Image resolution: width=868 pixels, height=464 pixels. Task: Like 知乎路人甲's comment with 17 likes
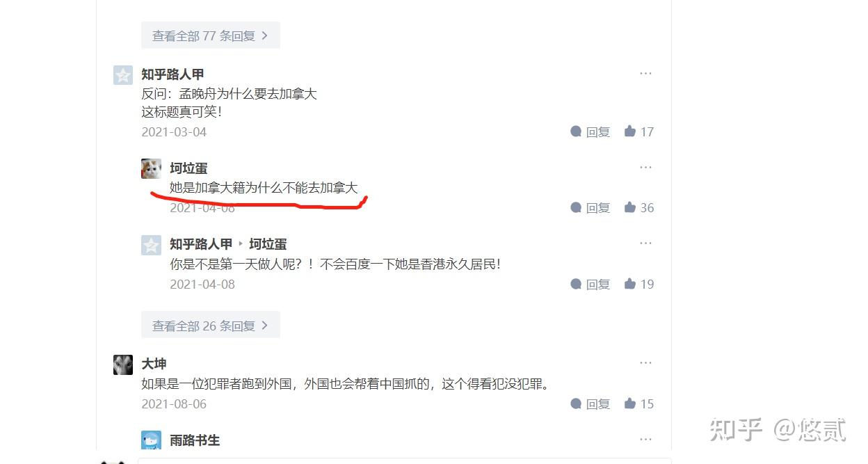pyautogui.click(x=638, y=131)
